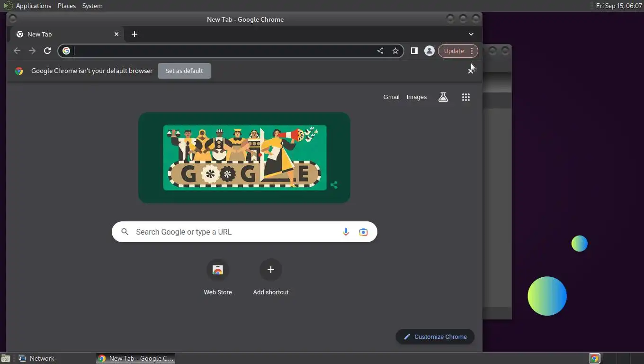
Task: Search by image with Lens icon
Action: coord(363,232)
